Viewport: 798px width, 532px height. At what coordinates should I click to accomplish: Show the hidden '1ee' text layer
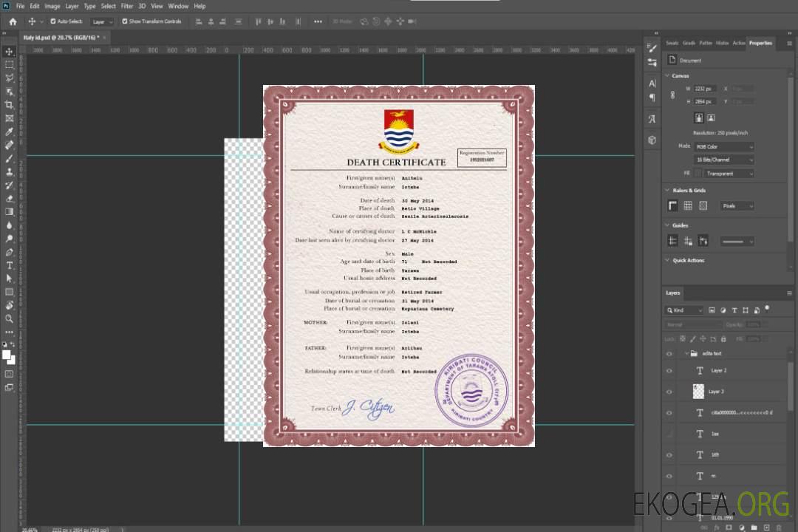point(669,434)
